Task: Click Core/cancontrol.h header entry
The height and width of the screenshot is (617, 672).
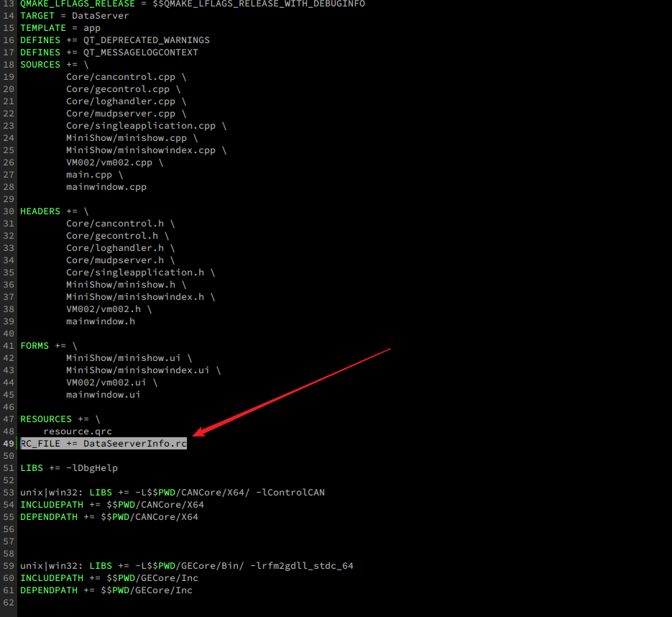Action: [x=121, y=224]
